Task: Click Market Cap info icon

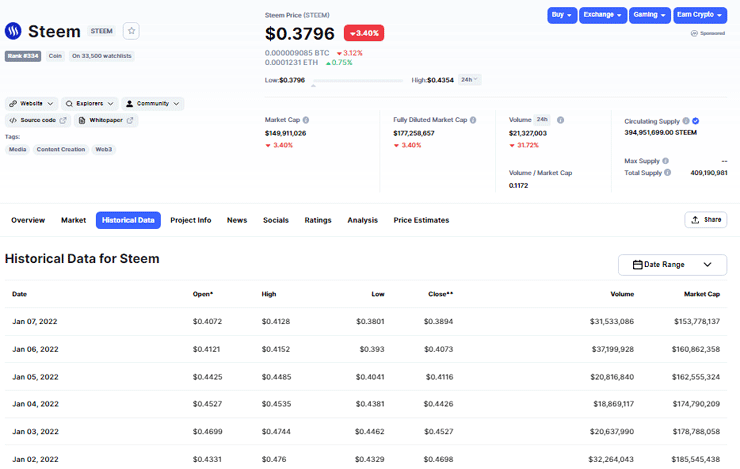Action: [306, 120]
